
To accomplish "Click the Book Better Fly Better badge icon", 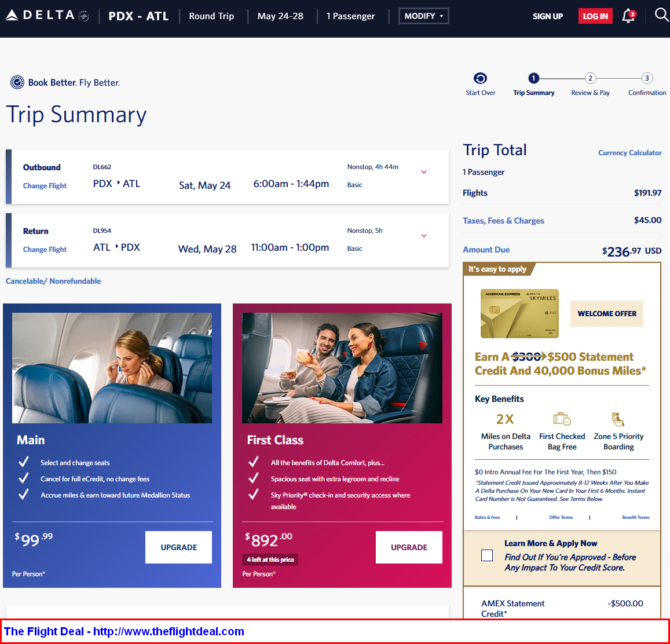I will [x=17, y=82].
